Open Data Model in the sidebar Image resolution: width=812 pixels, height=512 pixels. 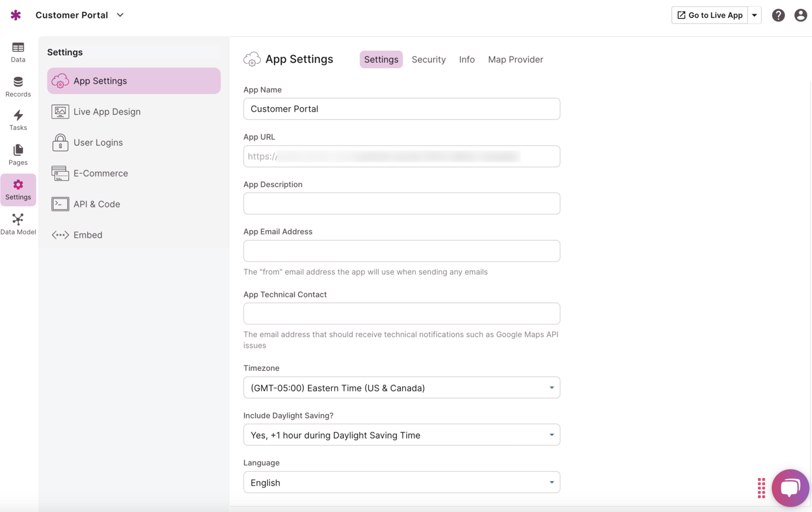18,224
